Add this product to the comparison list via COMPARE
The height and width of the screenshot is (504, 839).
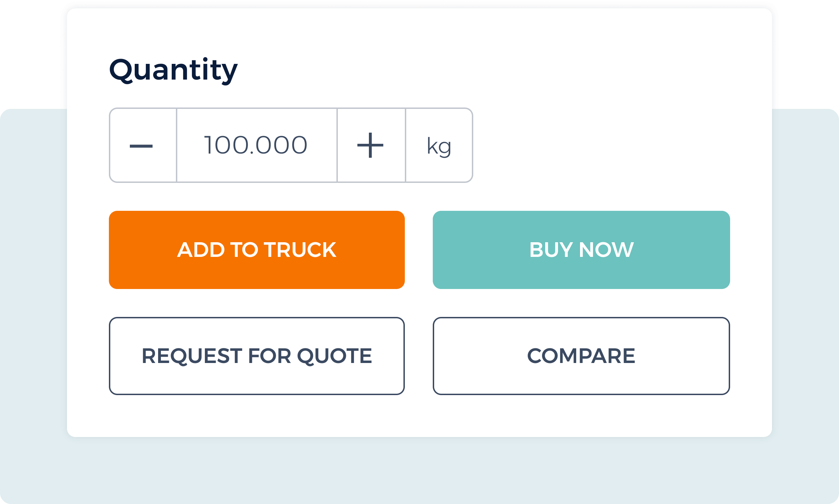[581, 356]
